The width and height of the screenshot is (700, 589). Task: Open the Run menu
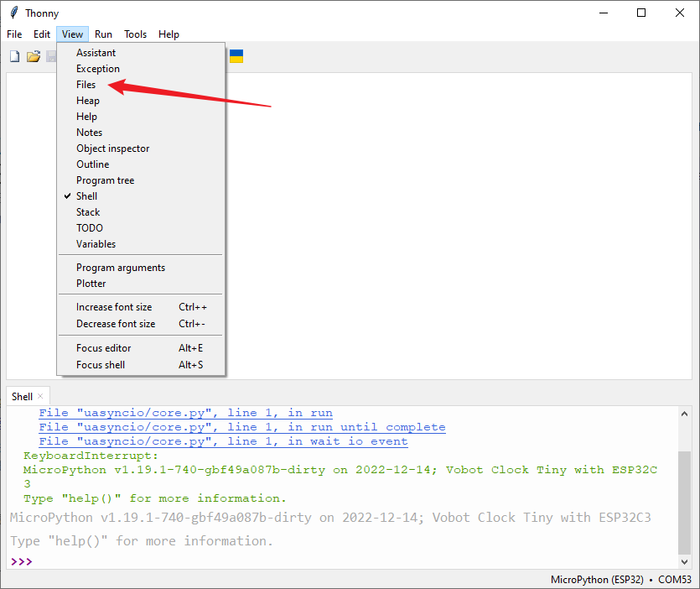(103, 34)
